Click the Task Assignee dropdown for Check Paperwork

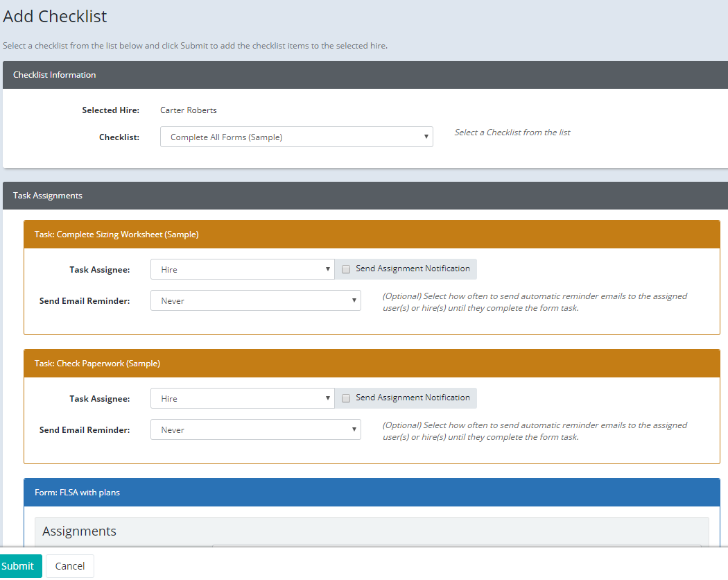241,398
